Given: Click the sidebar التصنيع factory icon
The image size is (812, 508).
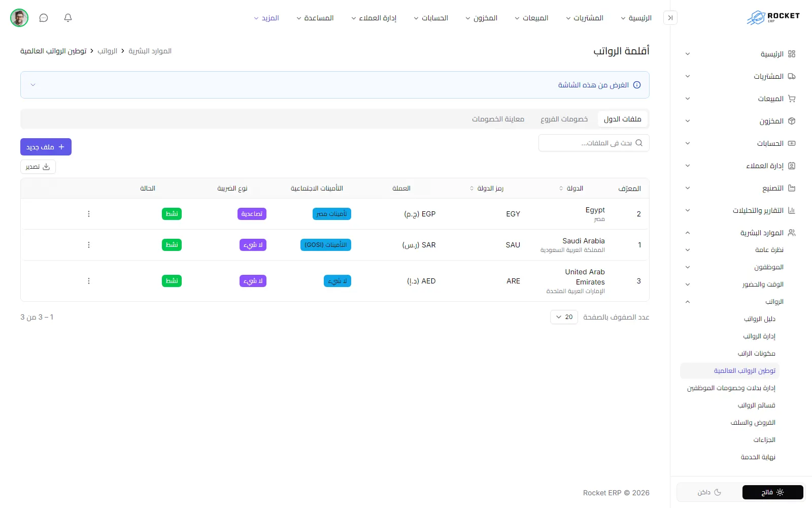Looking at the screenshot, I should coord(792,188).
